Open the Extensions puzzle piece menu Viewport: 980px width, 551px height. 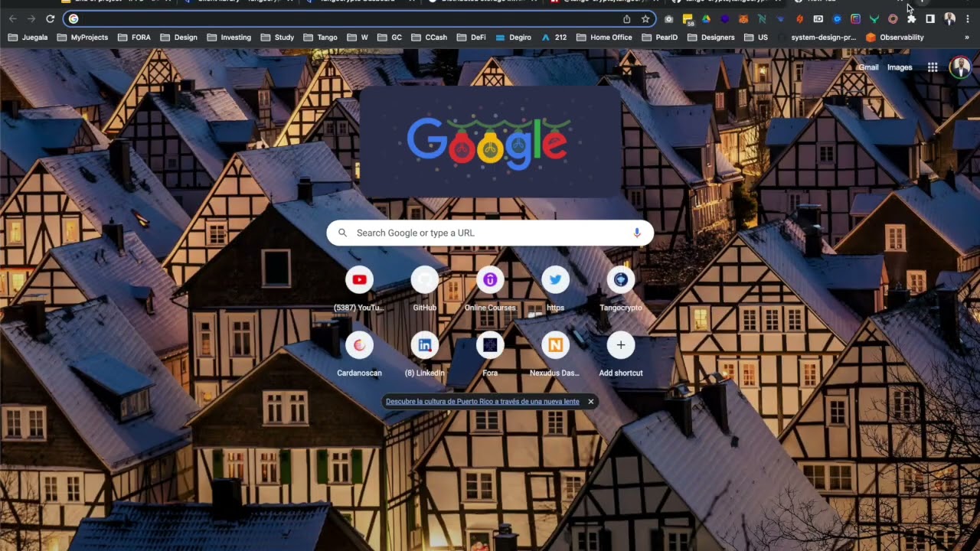[911, 18]
